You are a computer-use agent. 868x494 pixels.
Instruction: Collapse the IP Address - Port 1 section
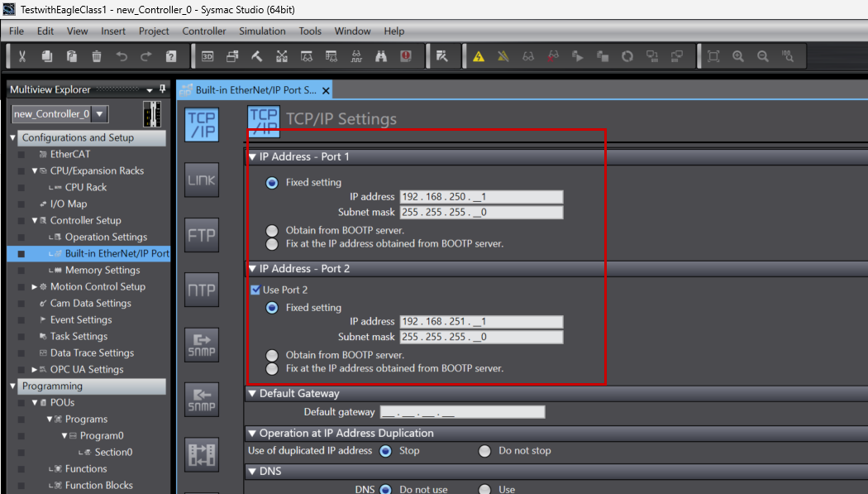coord(252,156)
